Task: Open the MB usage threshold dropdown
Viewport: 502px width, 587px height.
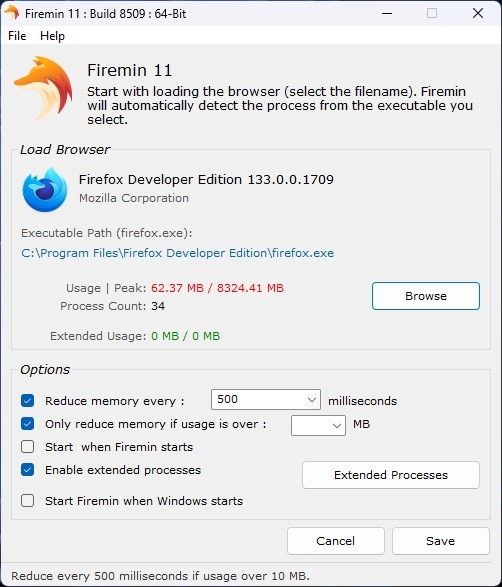Action: [318, 425]
